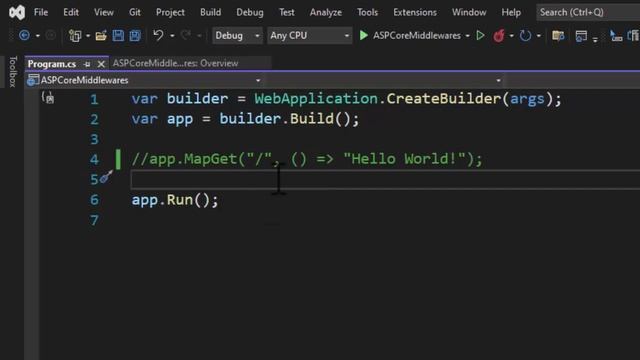Click the Restart circular arrow icon
Image resolution: width=640 pixels, height=360 pixels.
[x=525, y=36]
